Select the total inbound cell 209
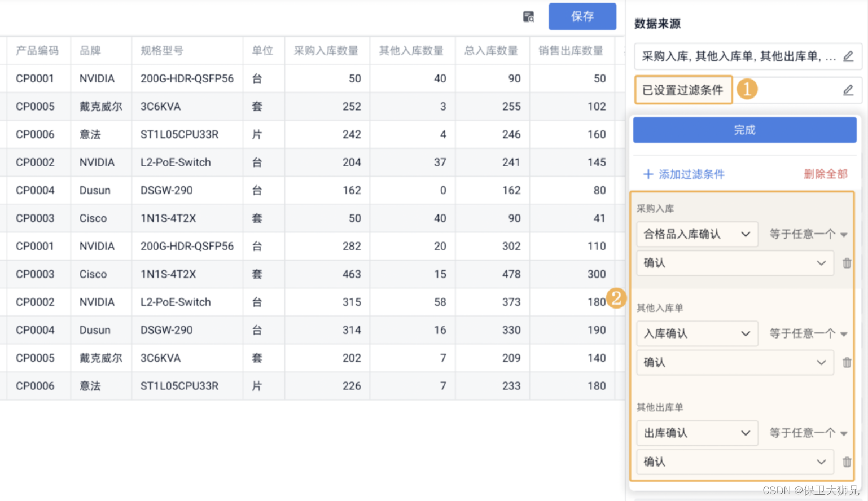This screenshot has width=868, height=501. click(492, 358)
